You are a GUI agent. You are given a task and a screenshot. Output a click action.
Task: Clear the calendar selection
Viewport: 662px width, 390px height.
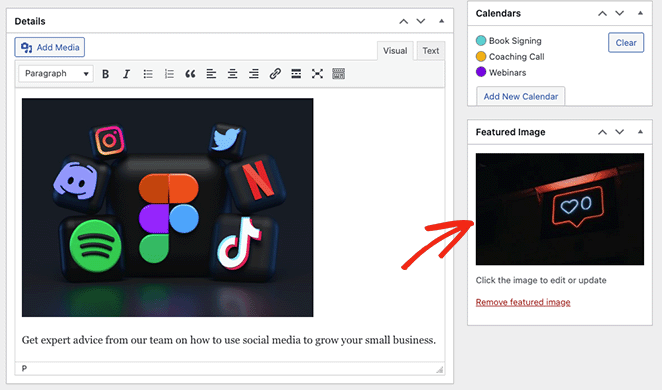[626, 43]
